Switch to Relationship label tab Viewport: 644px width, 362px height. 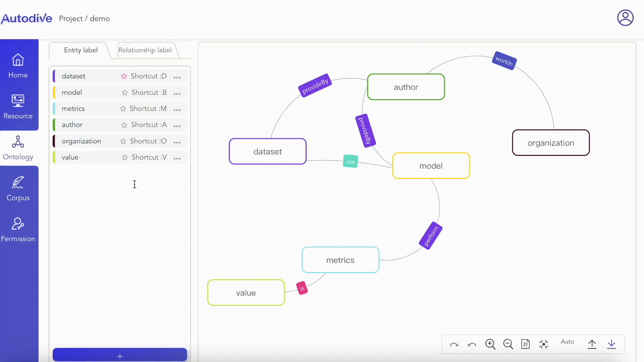tap(145, 50)
